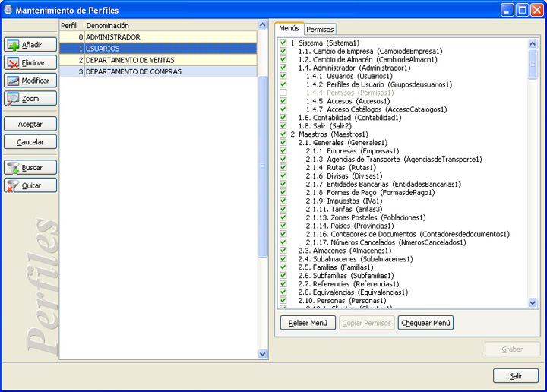Toggle the 2.1.4. Rutas checkbox
547x392 pixels.
coord(283,167)
